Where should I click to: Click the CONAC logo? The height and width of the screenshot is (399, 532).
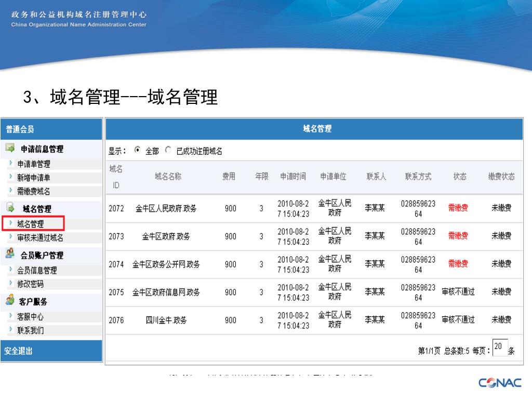[500, 383]
